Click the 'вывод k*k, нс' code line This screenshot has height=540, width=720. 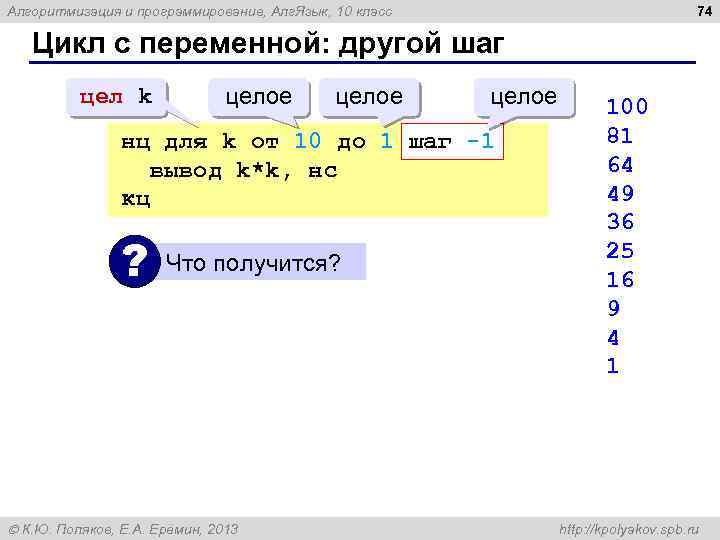[243, 171]
